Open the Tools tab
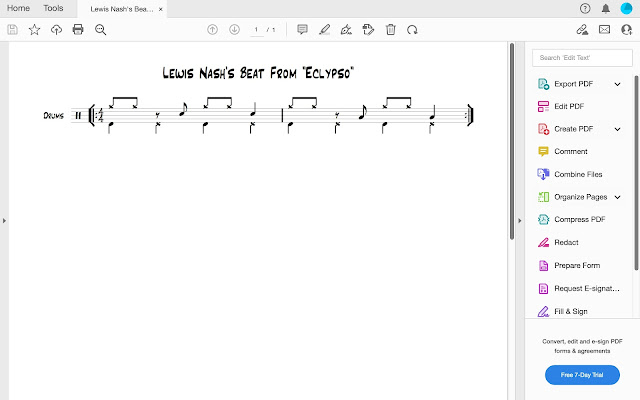The image size is (640, 400). tap(53, 8)
